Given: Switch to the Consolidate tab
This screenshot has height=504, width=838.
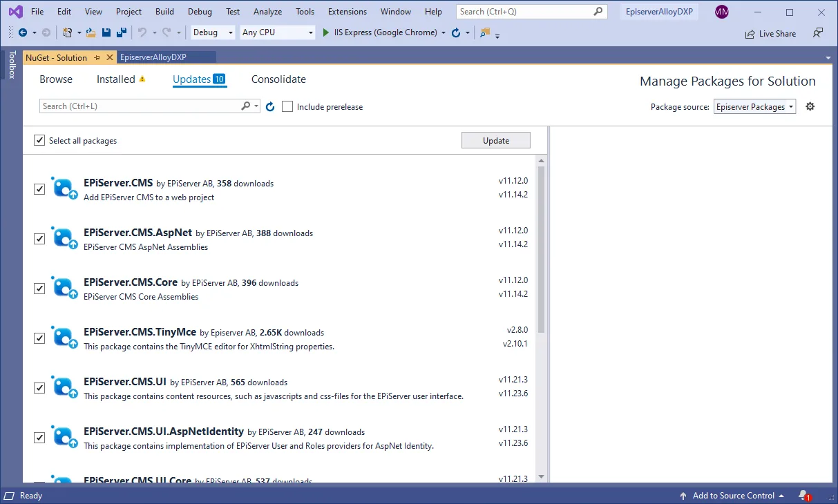Looking at the screenshot, I should click(278, 79).
